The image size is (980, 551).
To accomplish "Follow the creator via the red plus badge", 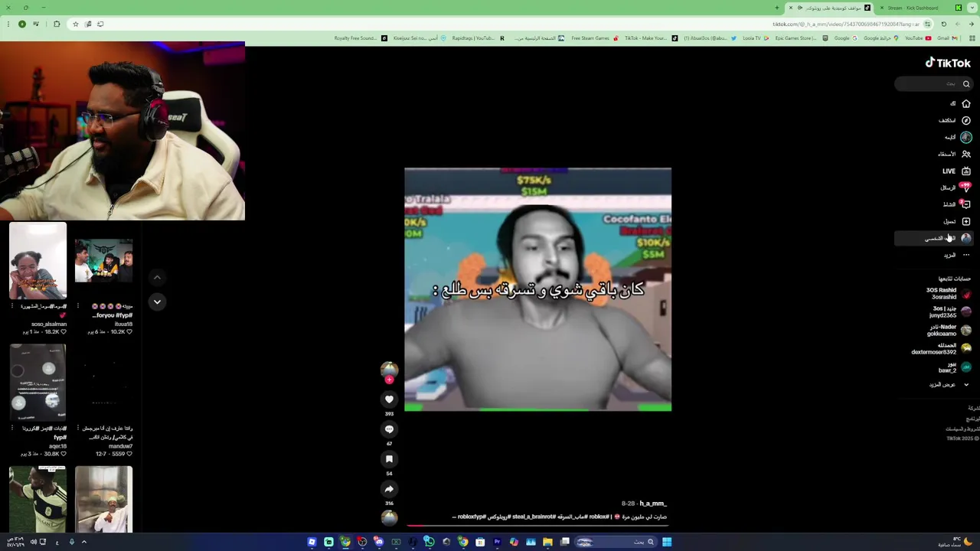I will tap(389, 380).
